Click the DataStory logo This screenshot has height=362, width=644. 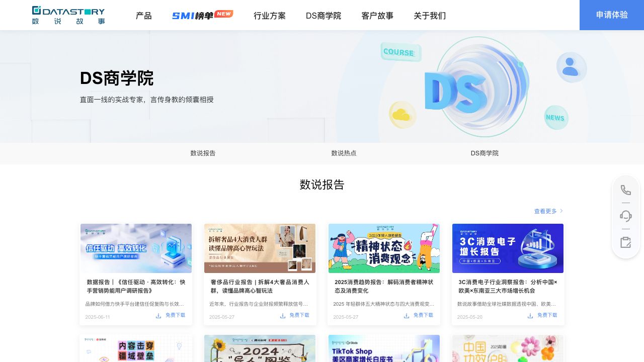(x=68, y=15)
